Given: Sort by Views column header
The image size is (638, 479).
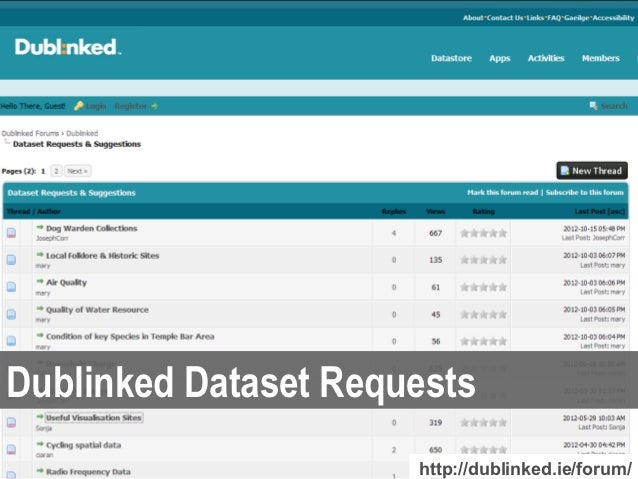Looking at the screenshot, I should coord(435,212).
